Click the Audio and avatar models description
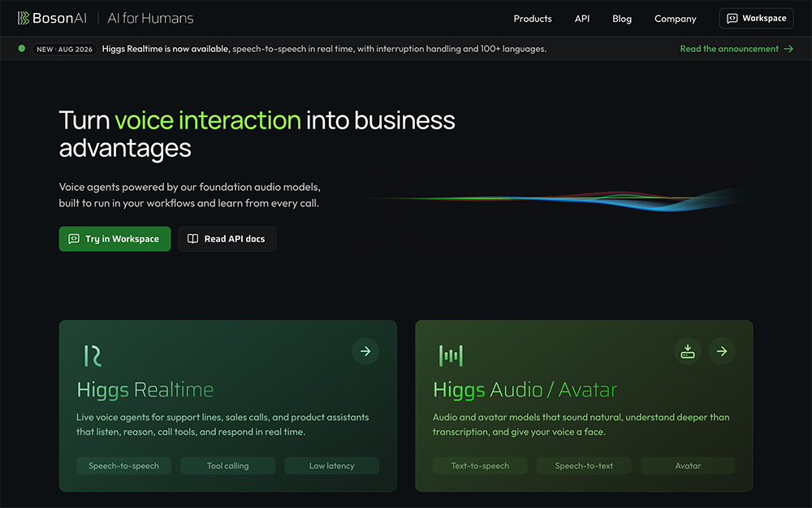Image resolution: width=812 pixels, height=508 pixels. coord(581,424)
